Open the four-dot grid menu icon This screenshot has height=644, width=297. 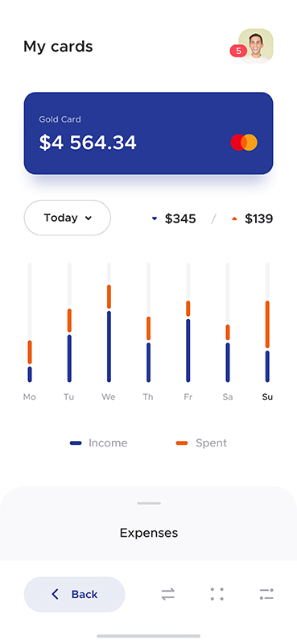(217, 594)
